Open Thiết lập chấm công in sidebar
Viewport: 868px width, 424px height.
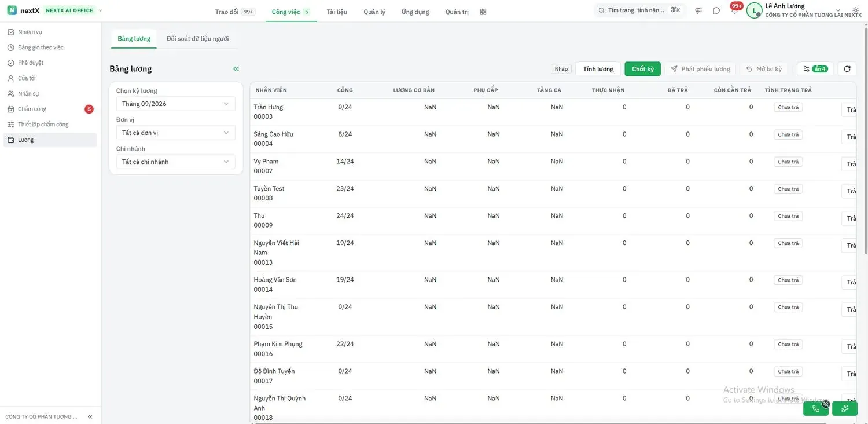click(50, 125)
